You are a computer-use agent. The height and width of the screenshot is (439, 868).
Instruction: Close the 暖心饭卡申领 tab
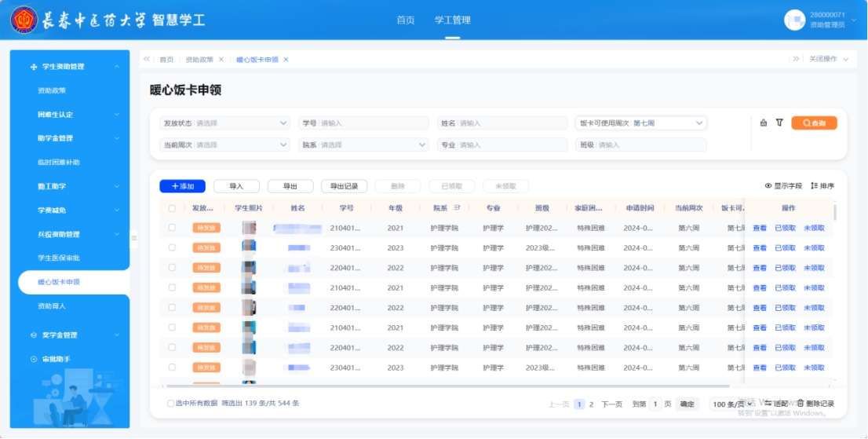[286, 59]
